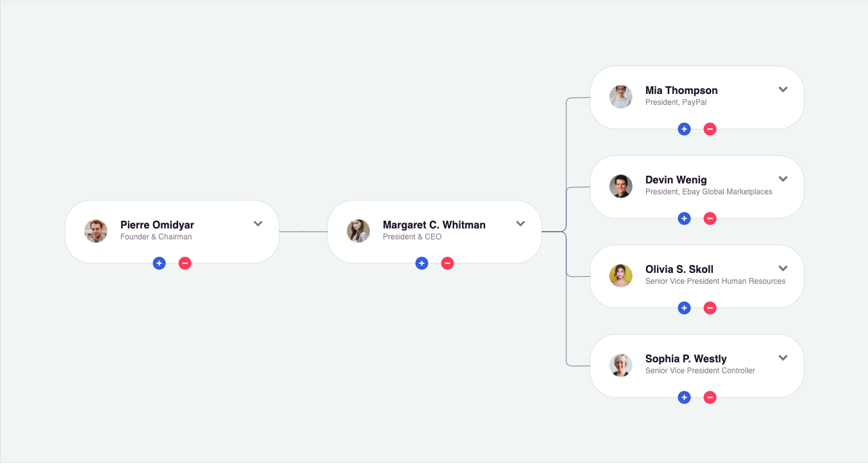Click the remove node icon under Pierre Omidyar
Image resolution: width=868 pixels, height=464 pixels.
pyautogui.click(x=185, y=263)
